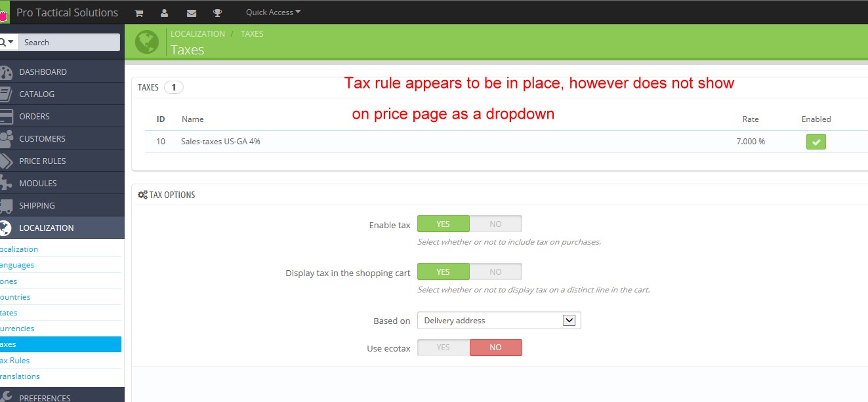Click the Preferences wrench icon
The width and height of the screenshot is (868, 402).
pyautogui.click(x=6, y=396)
